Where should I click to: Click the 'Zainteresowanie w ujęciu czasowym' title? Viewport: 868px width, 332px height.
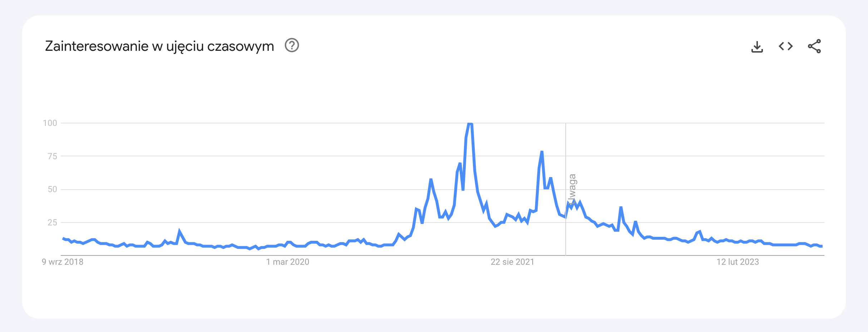[x=159, y=46]
